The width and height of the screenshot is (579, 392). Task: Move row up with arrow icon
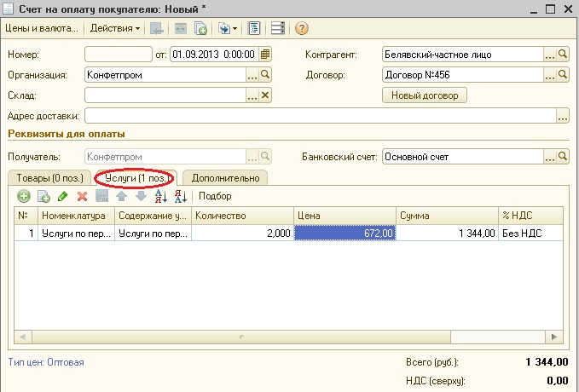click(121, 196)
